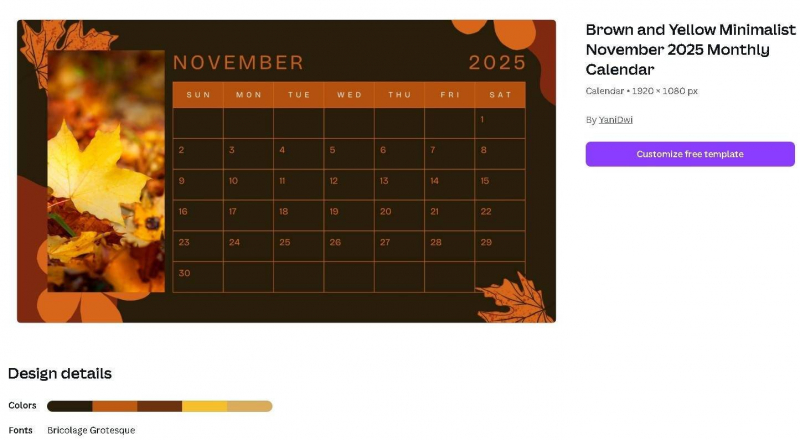Click the 2025 year in the preview
800x440 pixels.
point(497,63)
